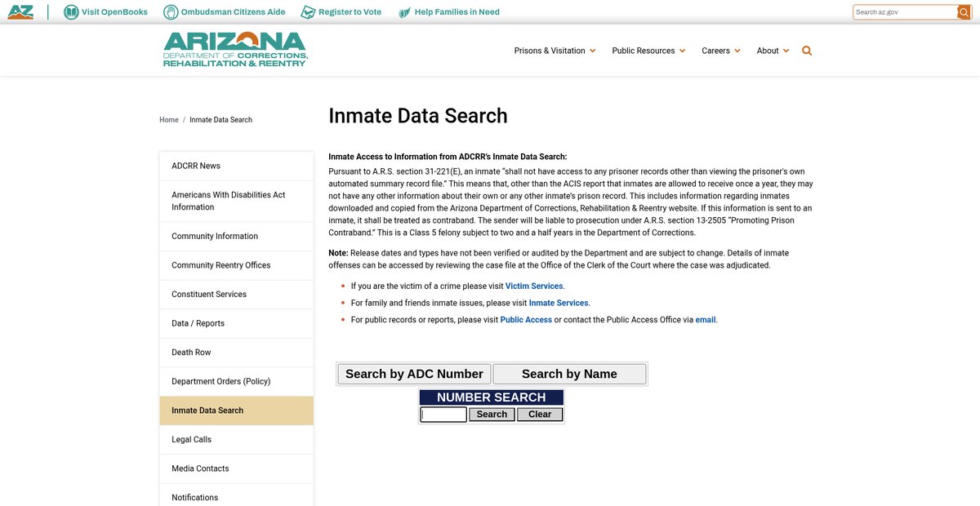Open site search via navigation magnifier icon
The width and height of the screenshot is (980, 506).
tap(807, 51)
